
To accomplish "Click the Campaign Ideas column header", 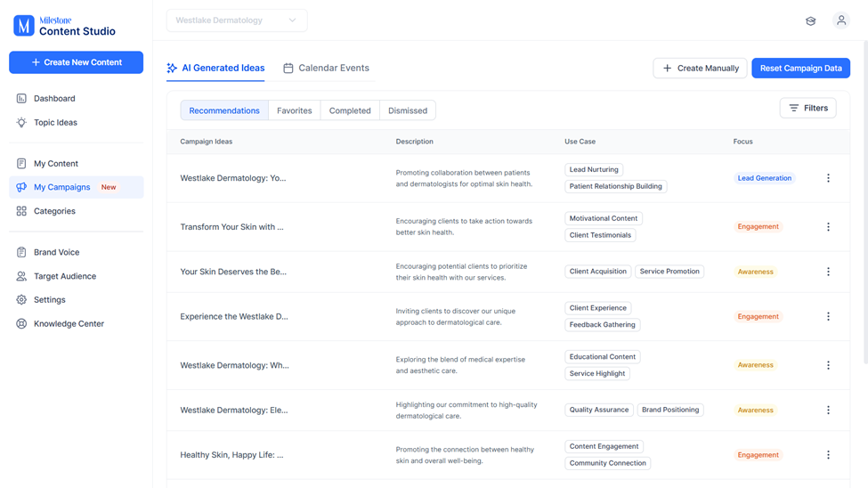I will (x=206, y=142).
